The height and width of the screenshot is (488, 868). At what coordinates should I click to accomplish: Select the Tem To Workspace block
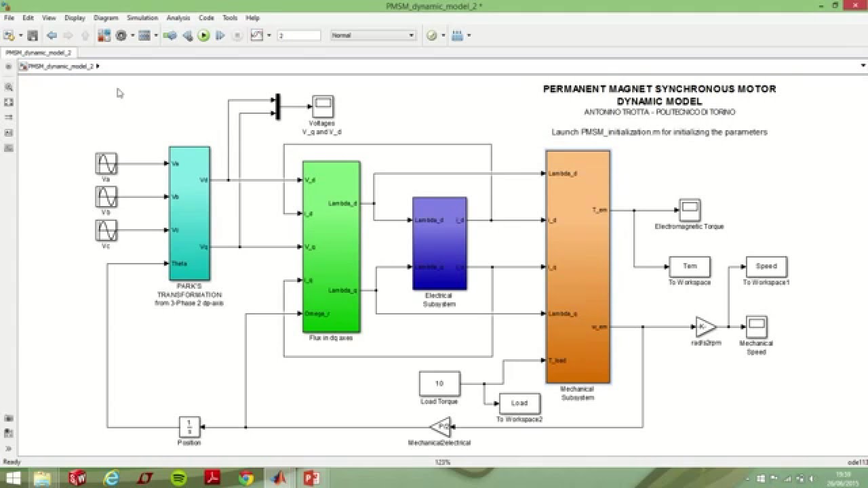click(689, 267)
